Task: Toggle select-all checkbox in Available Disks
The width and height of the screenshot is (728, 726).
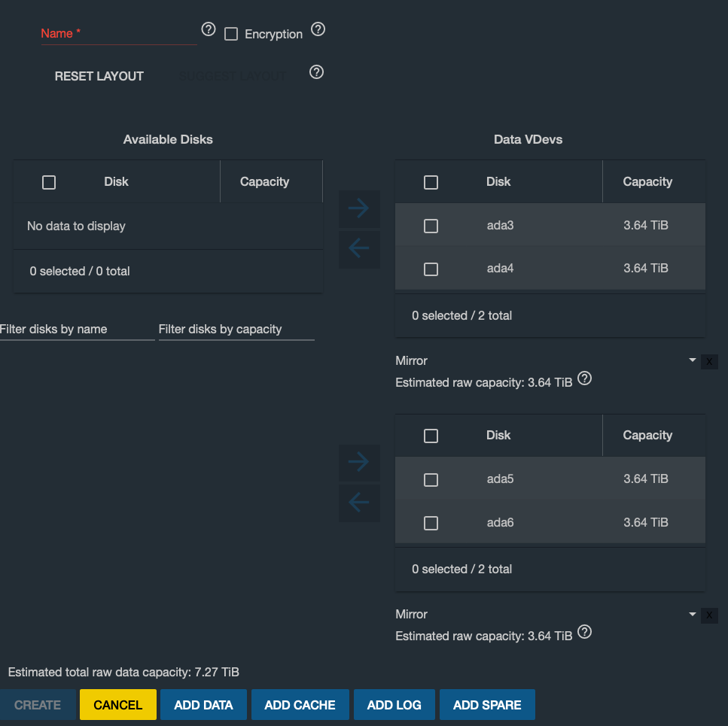Action: [49, 182]
